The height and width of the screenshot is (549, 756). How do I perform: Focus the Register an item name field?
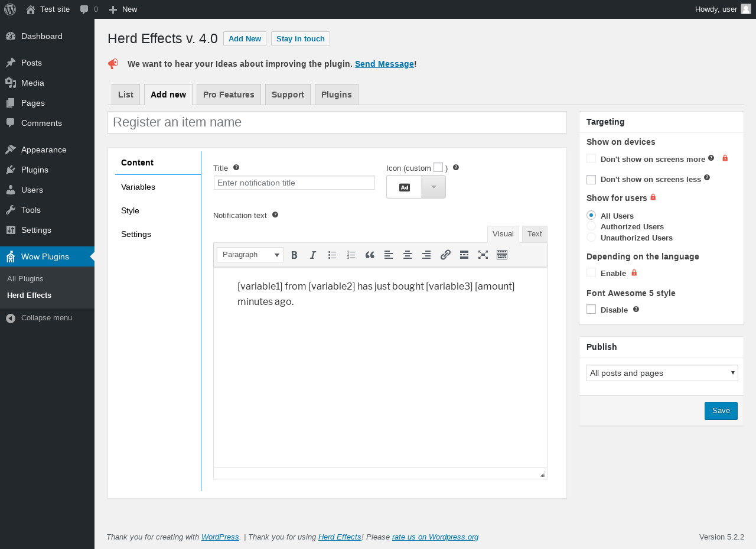pyautogui.click(x=337, y=122)
